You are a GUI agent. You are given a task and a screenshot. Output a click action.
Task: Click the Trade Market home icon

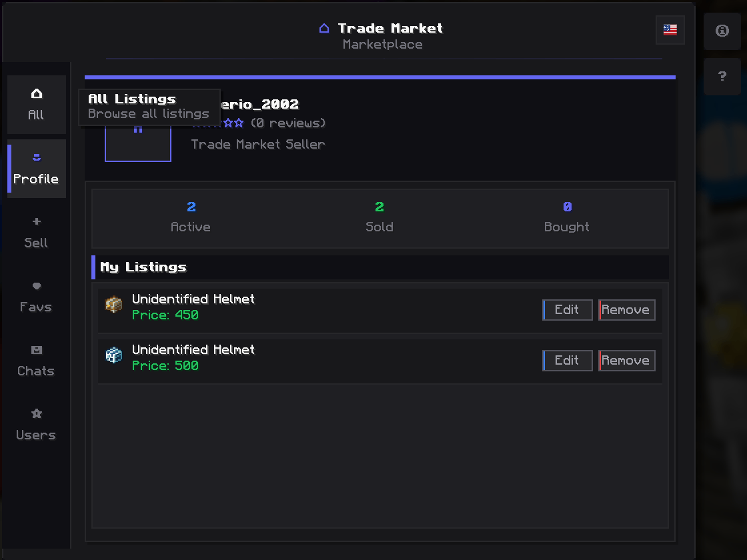(x=324, y=29)
